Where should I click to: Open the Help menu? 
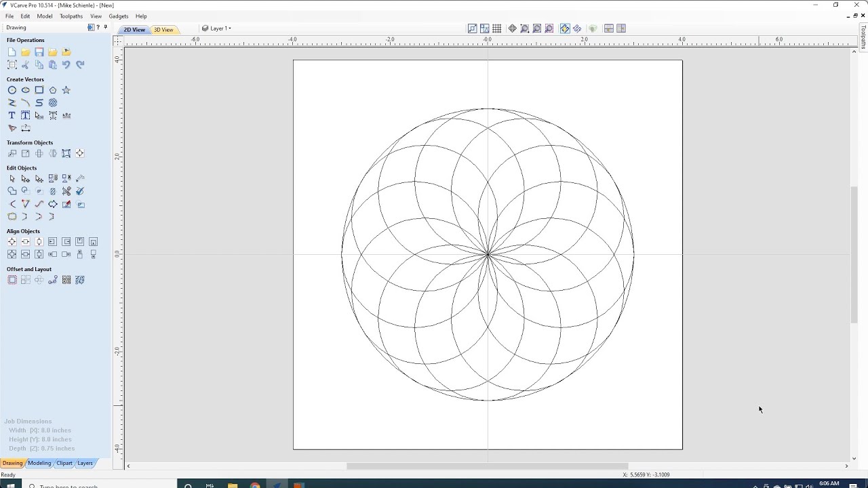(141, 16)
